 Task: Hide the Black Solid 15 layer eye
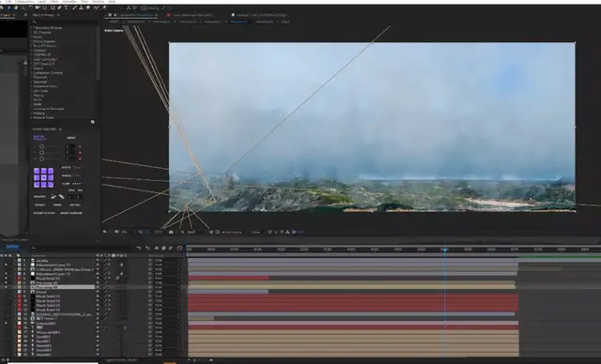(x=7, y=278)
